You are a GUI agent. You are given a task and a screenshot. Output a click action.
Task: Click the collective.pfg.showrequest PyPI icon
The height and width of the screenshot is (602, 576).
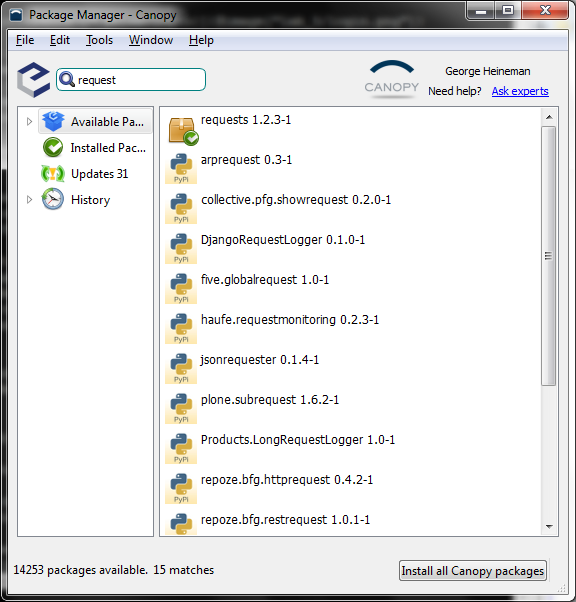181,208
